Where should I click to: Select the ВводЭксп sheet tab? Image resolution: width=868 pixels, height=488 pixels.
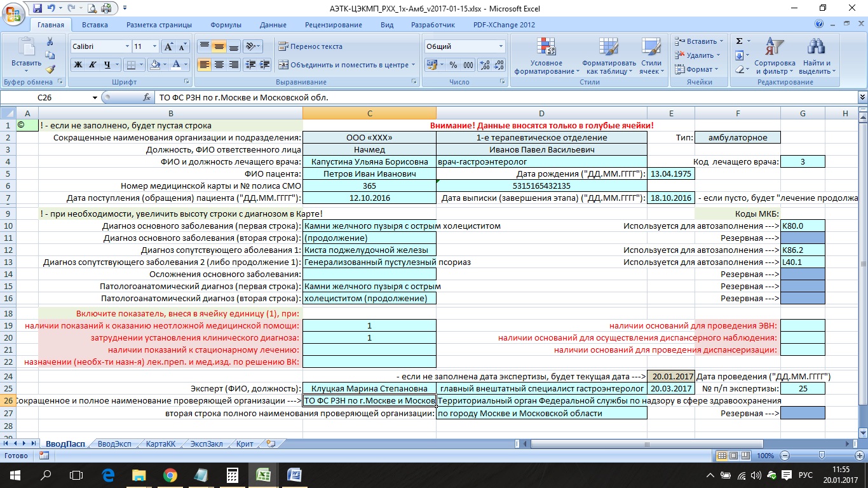pos(114,444)
